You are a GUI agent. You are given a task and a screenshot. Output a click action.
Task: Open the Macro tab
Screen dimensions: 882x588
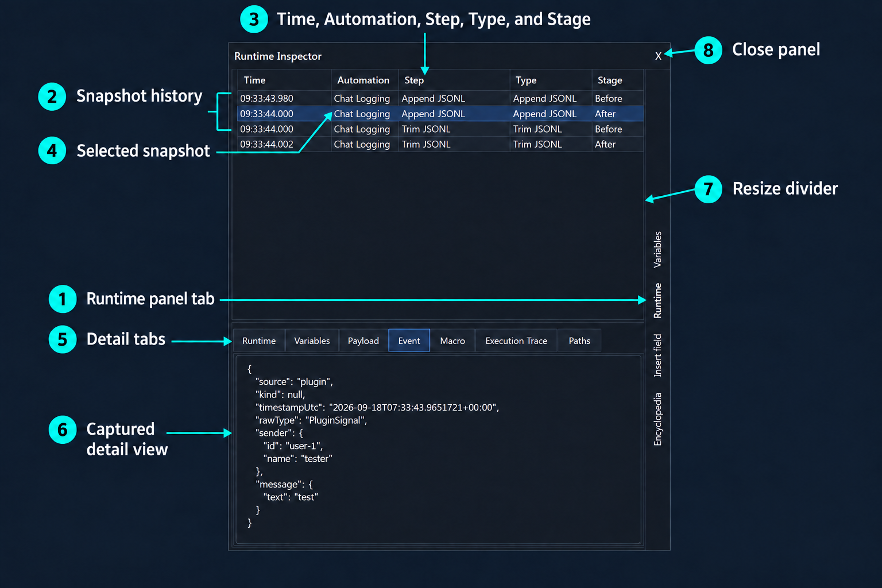[452, 341]
